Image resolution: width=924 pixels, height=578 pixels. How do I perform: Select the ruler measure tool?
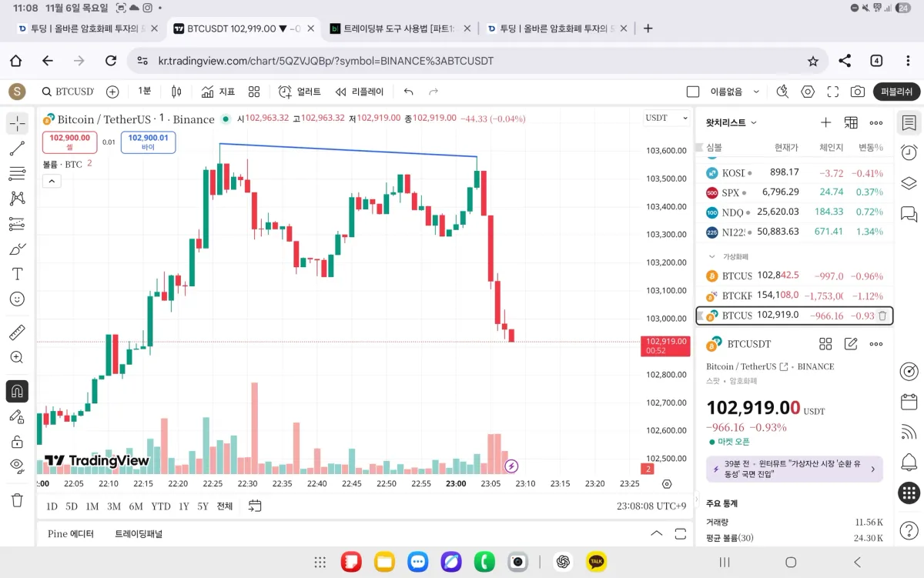click(x=17, y=332)
